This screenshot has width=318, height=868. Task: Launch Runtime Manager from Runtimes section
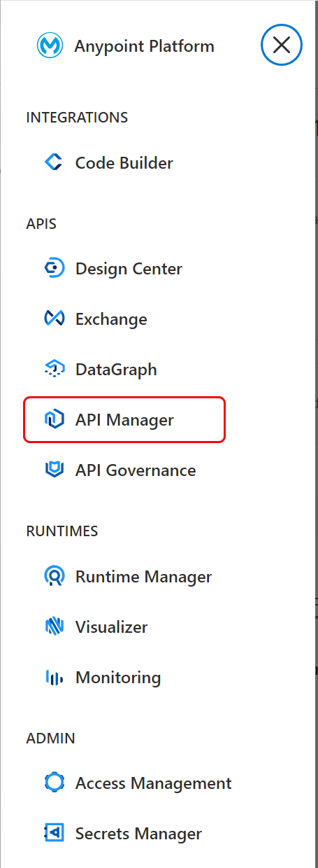pos(143,577)
